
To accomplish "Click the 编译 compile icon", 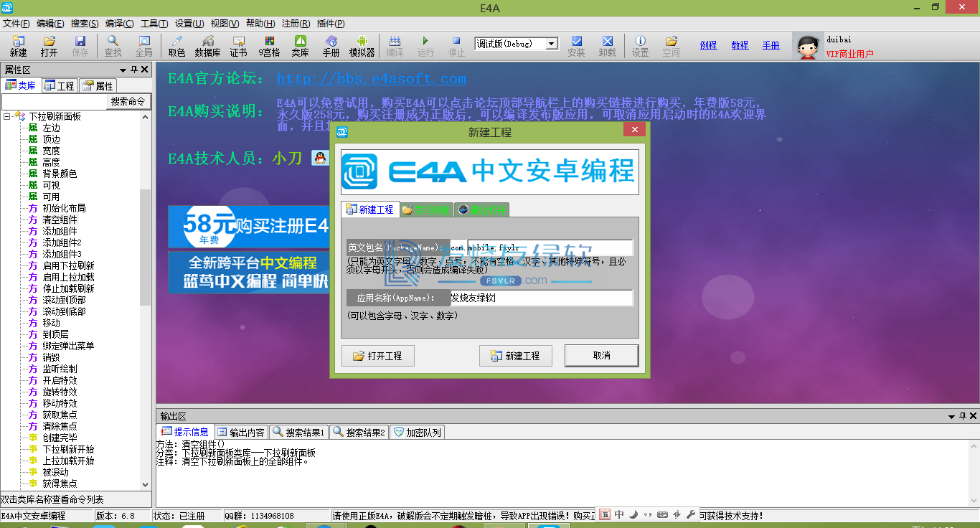I will (x=395, y=46).
